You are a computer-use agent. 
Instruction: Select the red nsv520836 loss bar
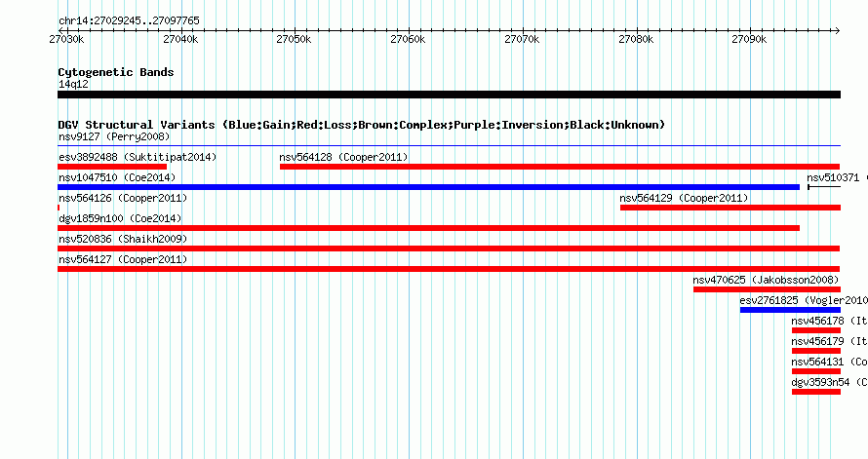pyautogui.click(x=449, y=249)
